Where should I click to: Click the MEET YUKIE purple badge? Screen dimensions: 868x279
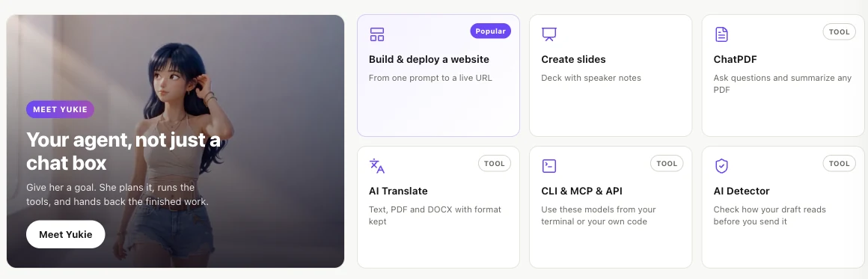coord(60,110)
